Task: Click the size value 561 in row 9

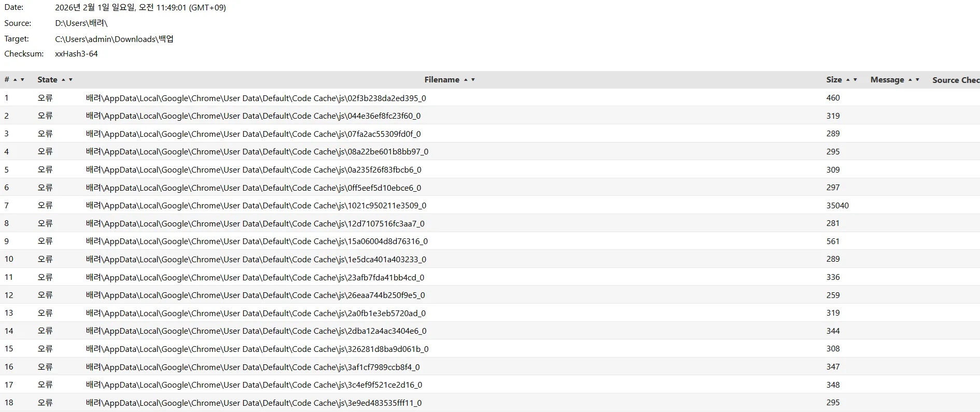Action: pos(833,241)
